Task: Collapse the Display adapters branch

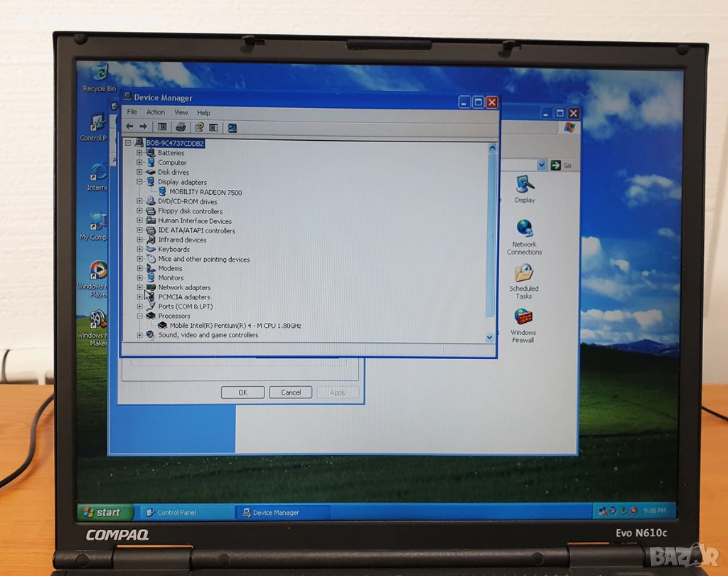Action: pos(139,182)
